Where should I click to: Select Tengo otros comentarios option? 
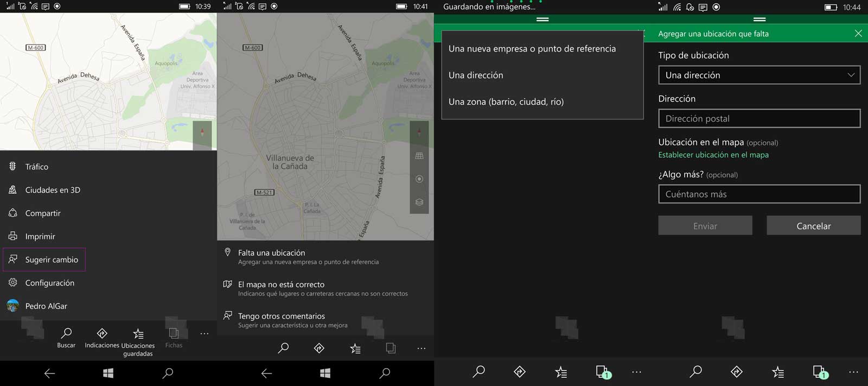(325, 320)
